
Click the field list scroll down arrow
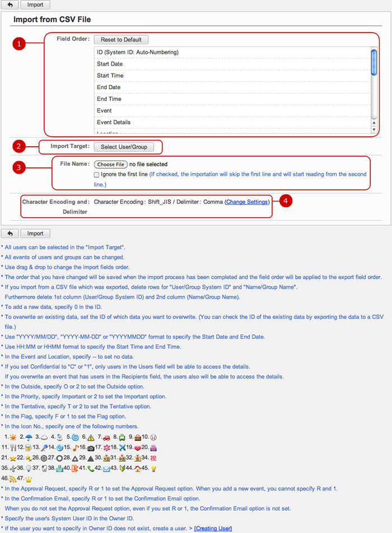[x=374, y=129]
